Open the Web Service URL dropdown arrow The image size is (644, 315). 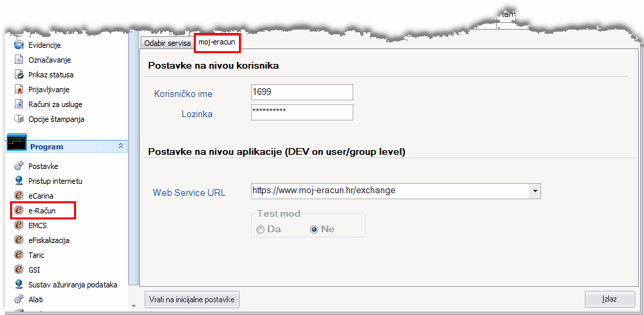point(534,191)
